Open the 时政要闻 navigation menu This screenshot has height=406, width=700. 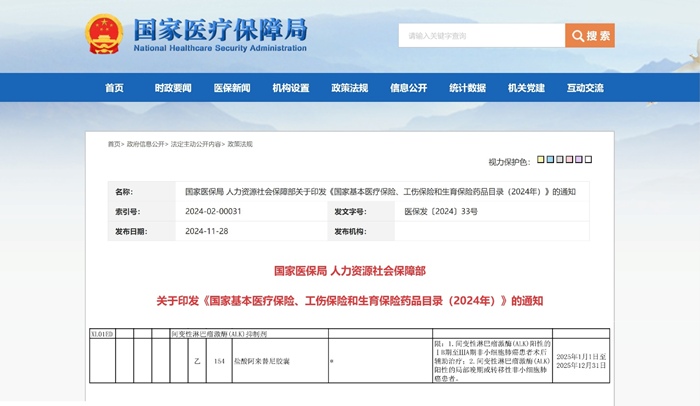(173, 88)
